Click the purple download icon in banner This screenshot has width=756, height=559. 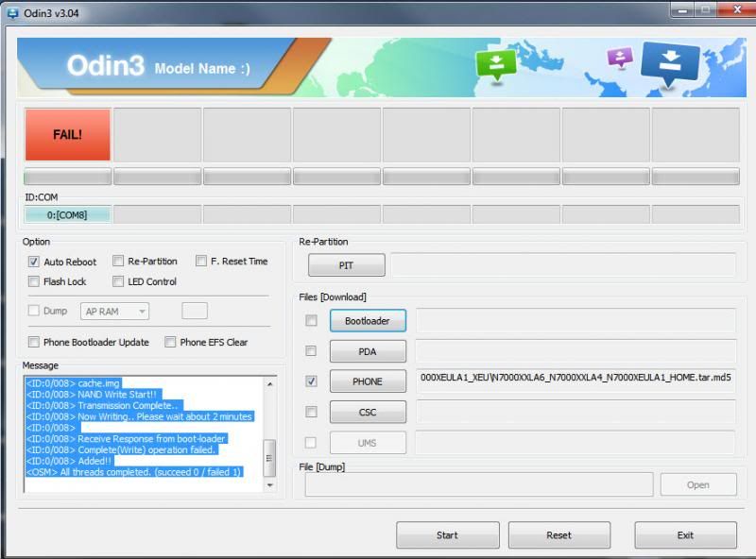(620, 58)
